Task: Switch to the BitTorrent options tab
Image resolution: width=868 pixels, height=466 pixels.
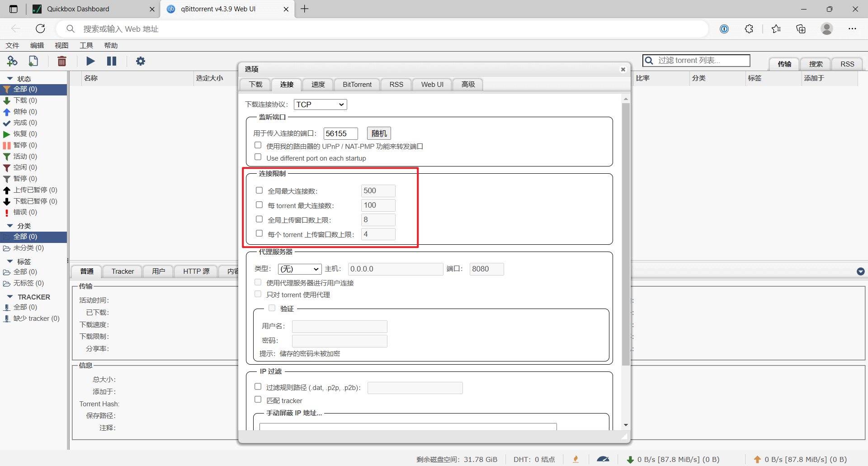Action: (357, 85)
